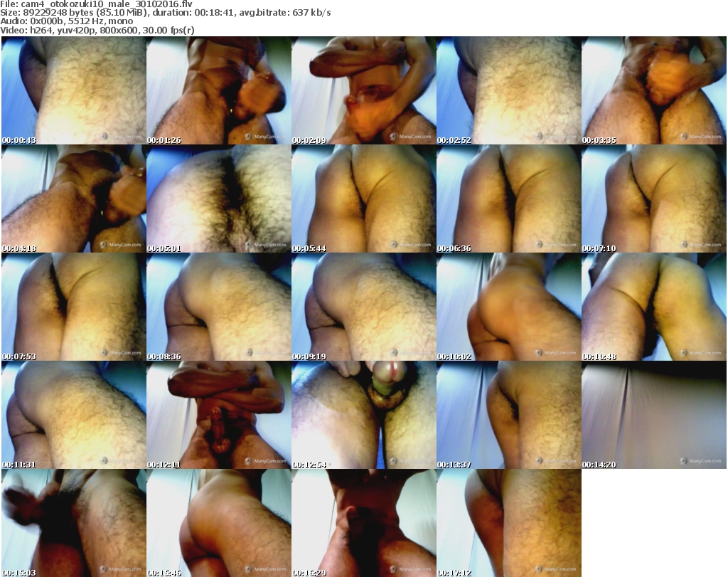Viewport: 728px width, 577px height.
Task: Select the thumbnail stamped 00:00:43
Action: [74, 90]
